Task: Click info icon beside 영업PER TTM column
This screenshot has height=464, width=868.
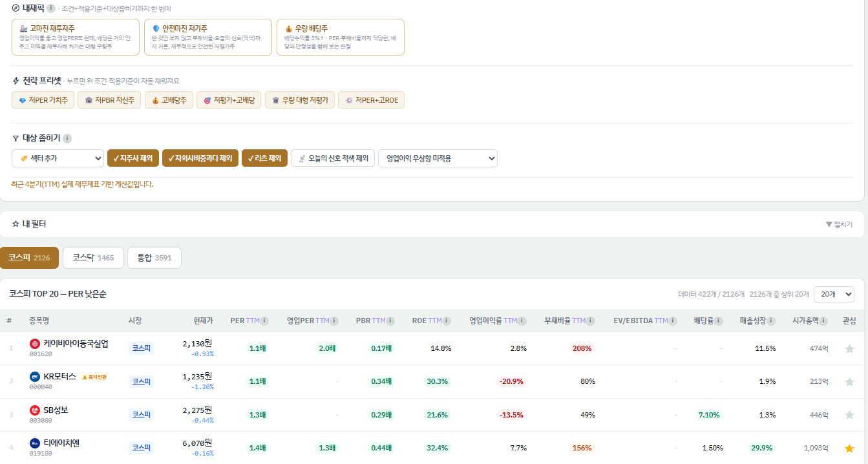Action: pos(334,321)
